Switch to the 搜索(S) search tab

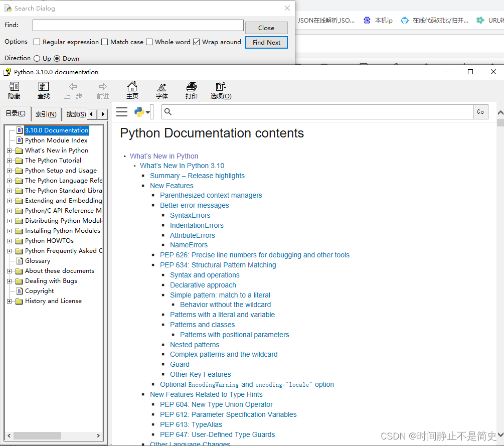point(76,114)
